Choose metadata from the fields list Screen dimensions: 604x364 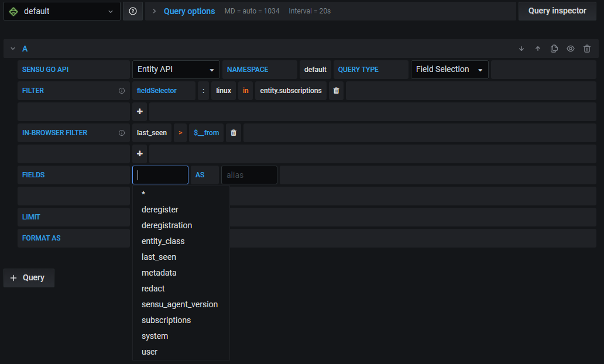point(181,273)
